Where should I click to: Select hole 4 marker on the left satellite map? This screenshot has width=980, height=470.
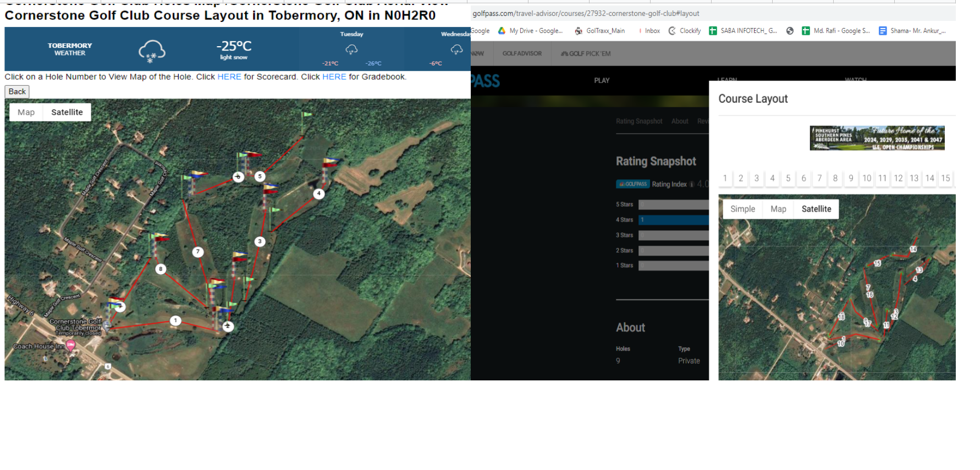point(319,193)
